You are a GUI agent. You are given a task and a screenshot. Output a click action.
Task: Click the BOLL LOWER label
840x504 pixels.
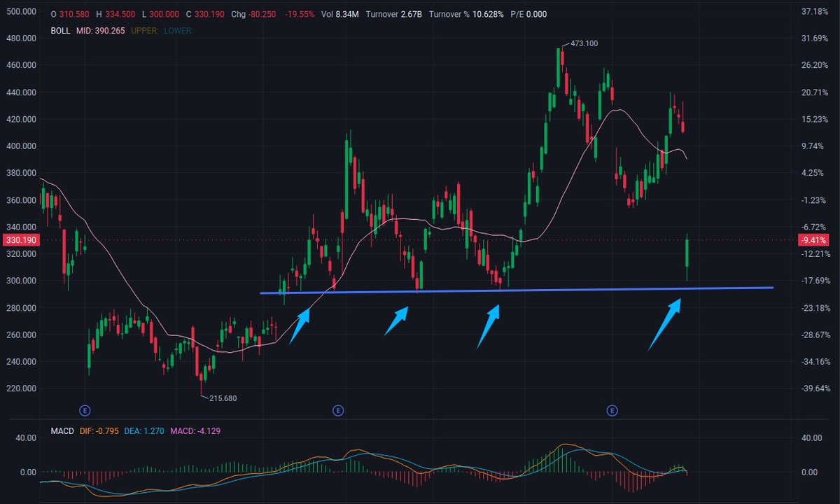[x=178, y=31]
